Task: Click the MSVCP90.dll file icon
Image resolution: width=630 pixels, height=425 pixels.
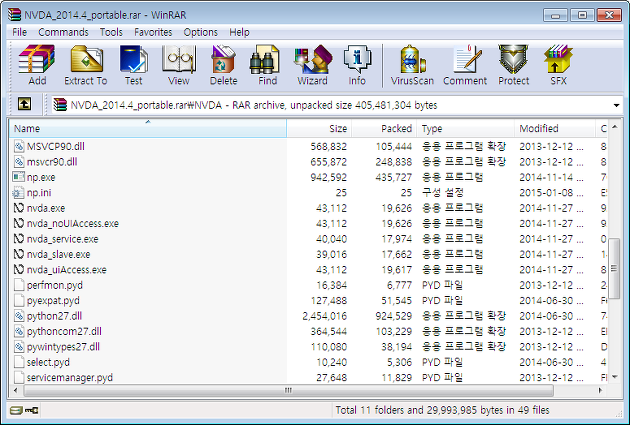Action: (x=19, y=146)
